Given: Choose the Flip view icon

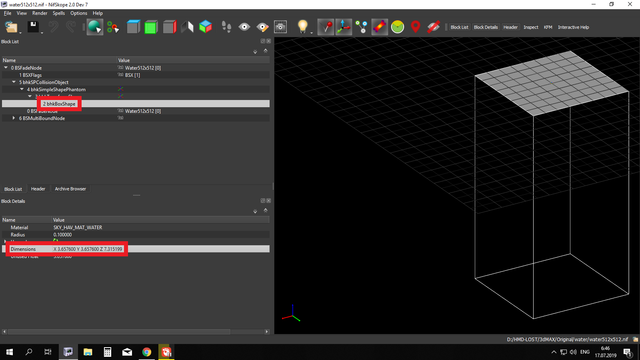Looking at the screenshot, I should coord(187,27).
